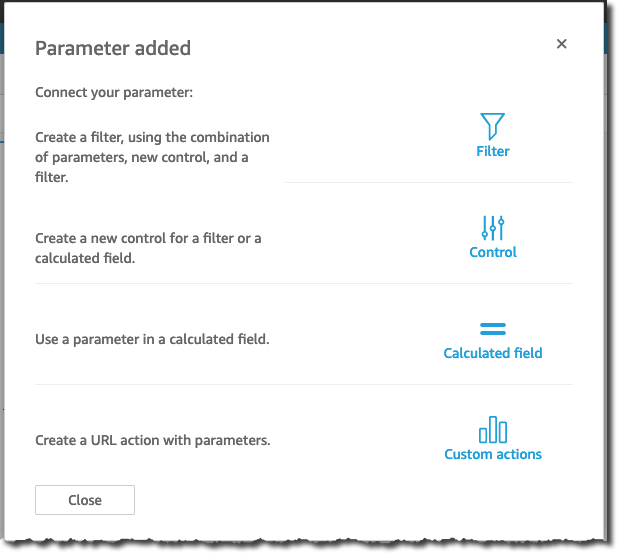This screenshot has height=554, width=617.
Task: Click the create a filter description text
Action: (x=152, y=157)
